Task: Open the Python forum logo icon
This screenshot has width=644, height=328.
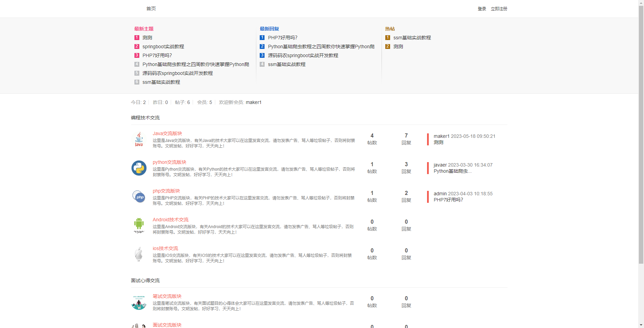Action: (x=139, y=168)
